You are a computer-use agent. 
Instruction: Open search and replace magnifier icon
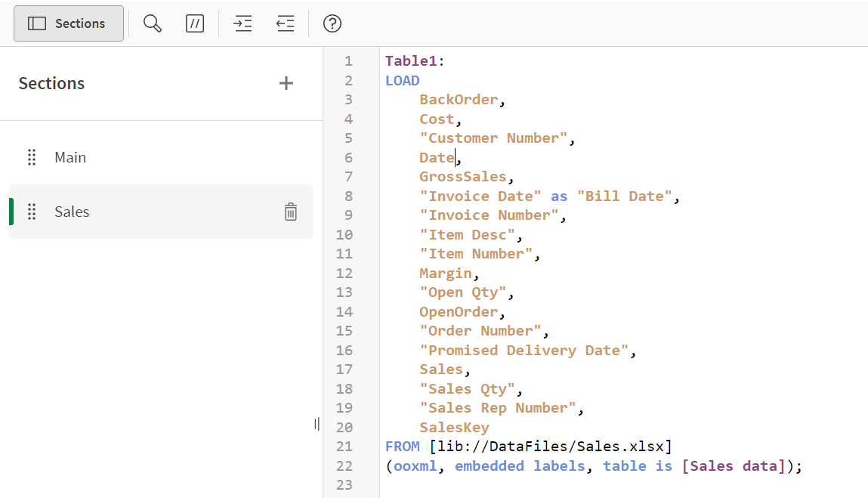click(x=153, y=23)
